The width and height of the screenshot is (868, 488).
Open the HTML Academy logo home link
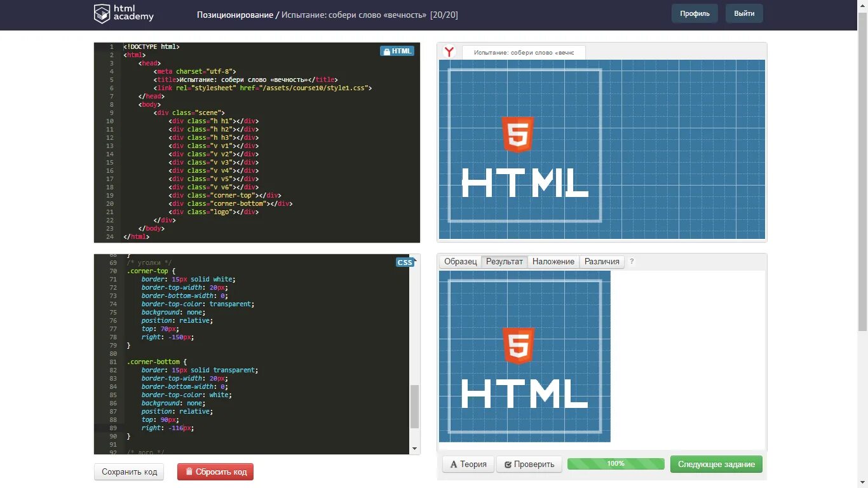[124, 13]
